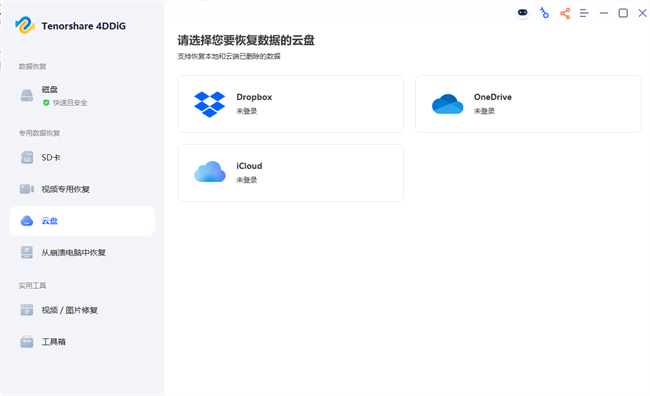Click the blue cloud icon next to 云盘
This screenshot has width=650, height=396.
click(27, 221)
